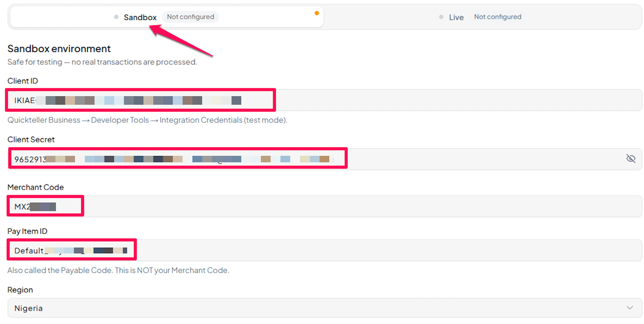Click the Region field label

pyautogui.click(x=20, y=290)
